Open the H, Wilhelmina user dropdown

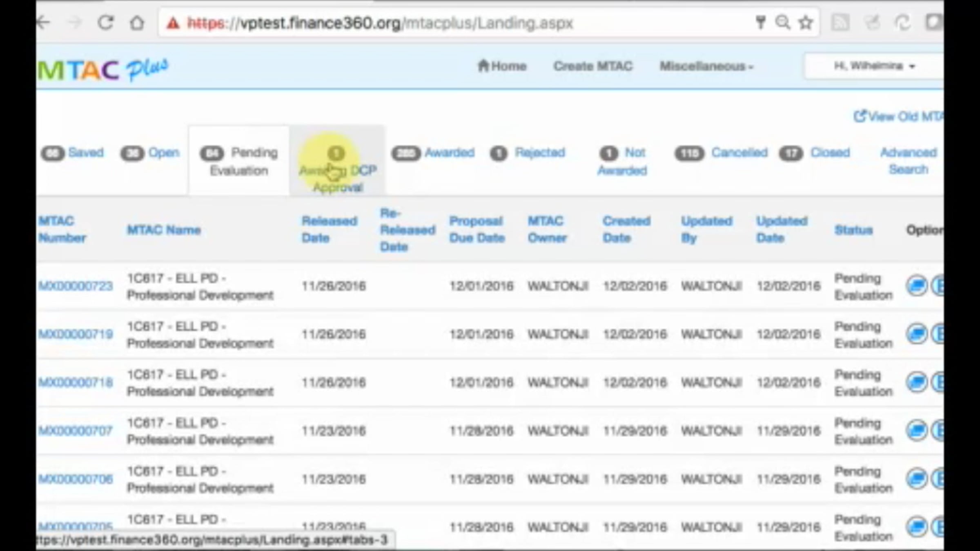(x=874, y=66)
